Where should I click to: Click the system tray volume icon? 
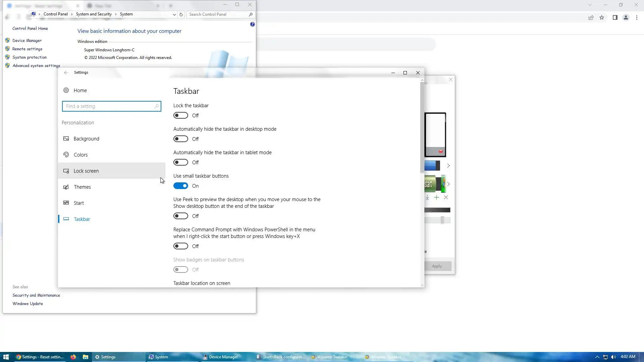(x=613, y=357)
